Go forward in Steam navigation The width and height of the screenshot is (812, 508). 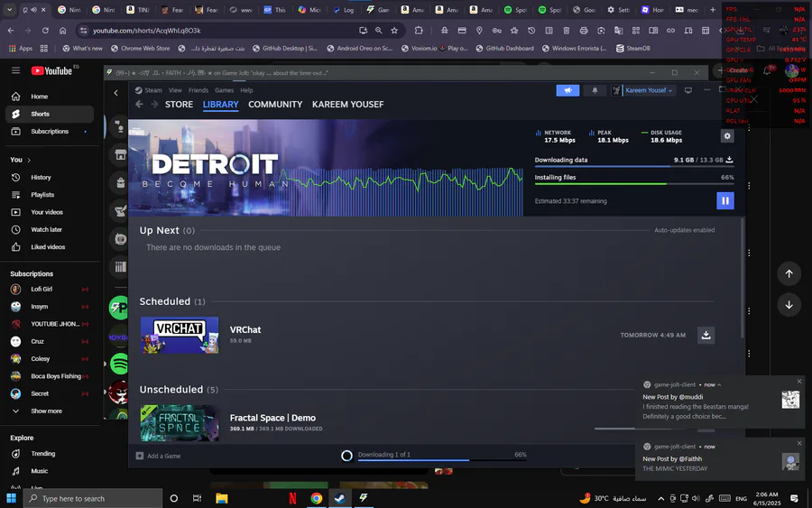[154, 104]
